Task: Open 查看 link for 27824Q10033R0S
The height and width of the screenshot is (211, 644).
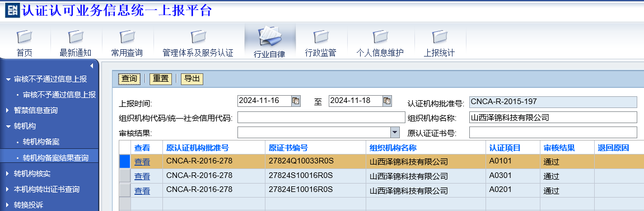Action: pyautogui.click(x=142, y=162)
